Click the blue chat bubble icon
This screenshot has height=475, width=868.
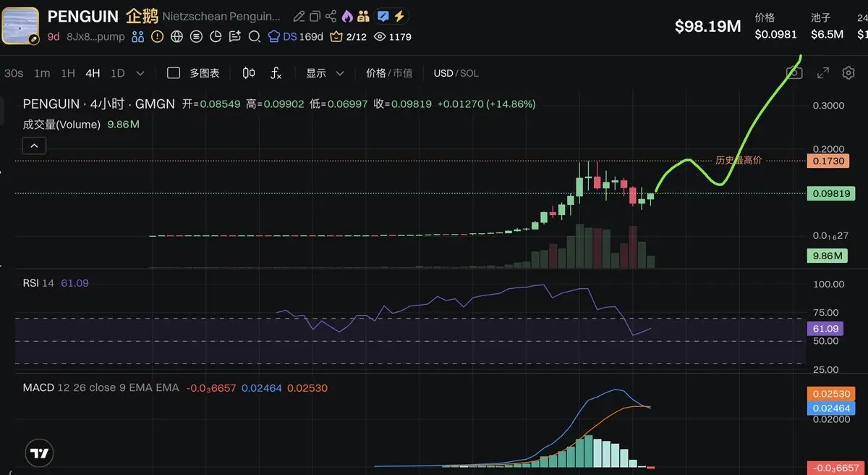383,16
